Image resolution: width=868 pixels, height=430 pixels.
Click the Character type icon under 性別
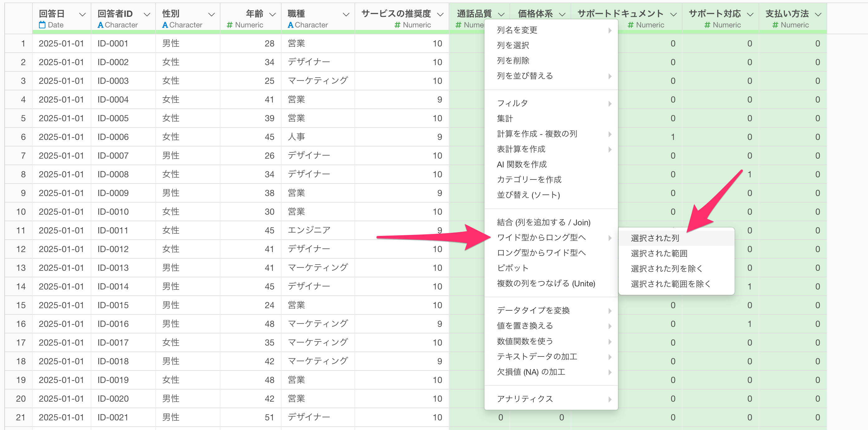pyautogui.click(x=165, y=25)
